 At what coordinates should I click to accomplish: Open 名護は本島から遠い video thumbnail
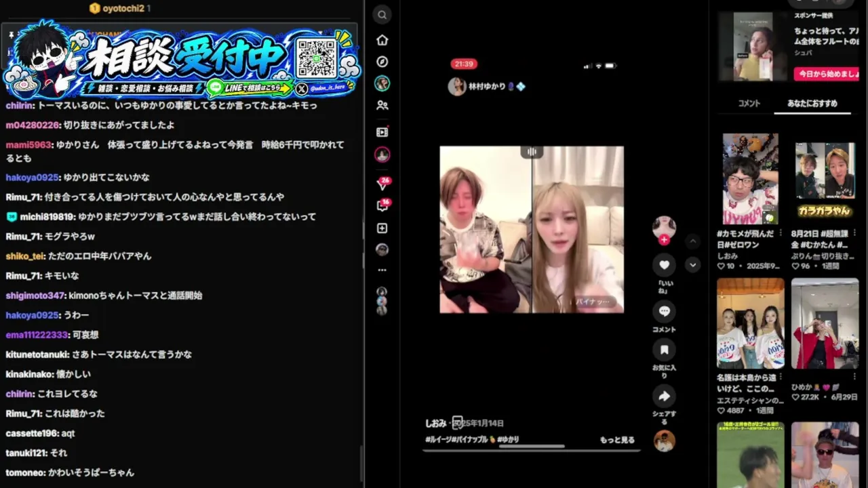tap(751, 323)
